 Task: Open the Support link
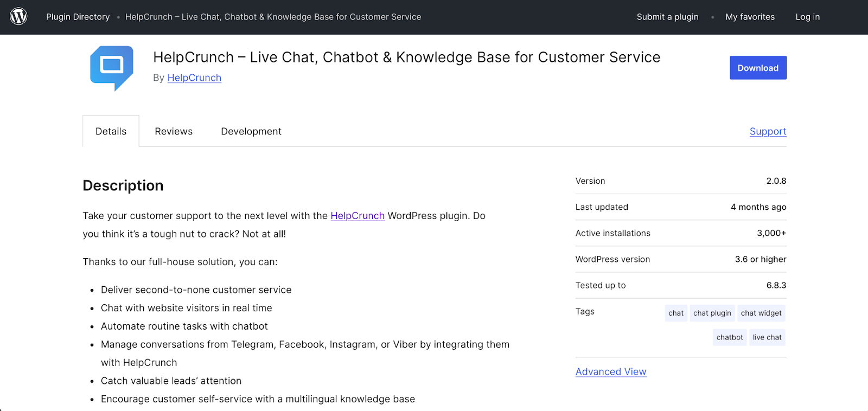coord(768,131)
